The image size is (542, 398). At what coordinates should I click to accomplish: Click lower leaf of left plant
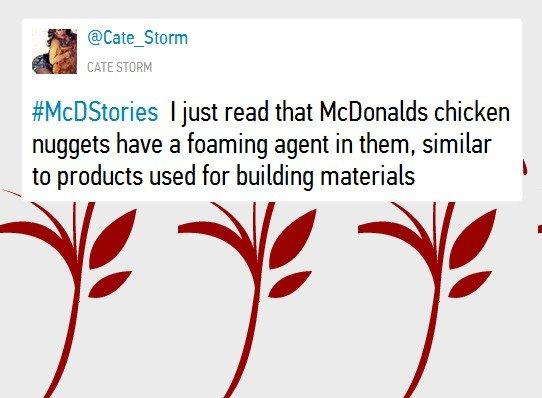[109, 284]
